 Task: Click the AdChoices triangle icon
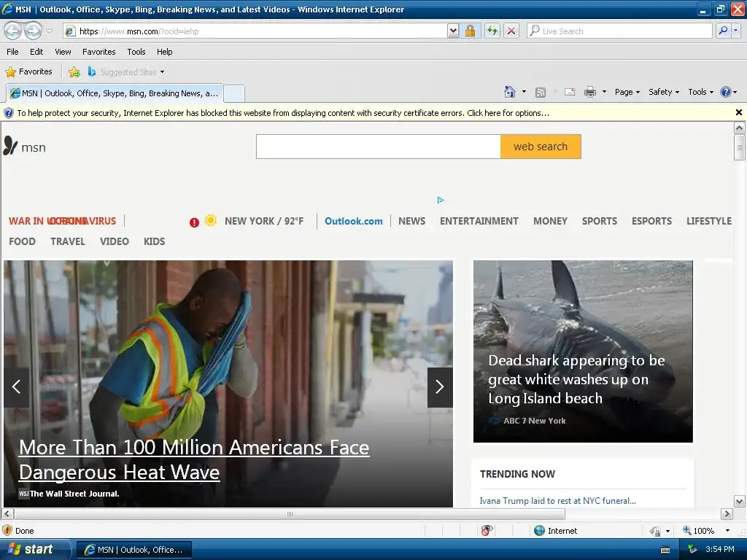point(441,200)
